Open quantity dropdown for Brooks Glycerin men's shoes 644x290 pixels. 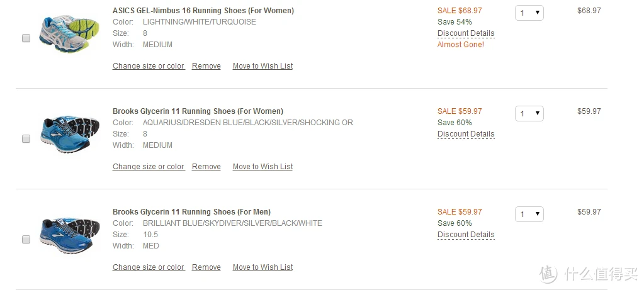pyautogui.click(x=529, y=214)
